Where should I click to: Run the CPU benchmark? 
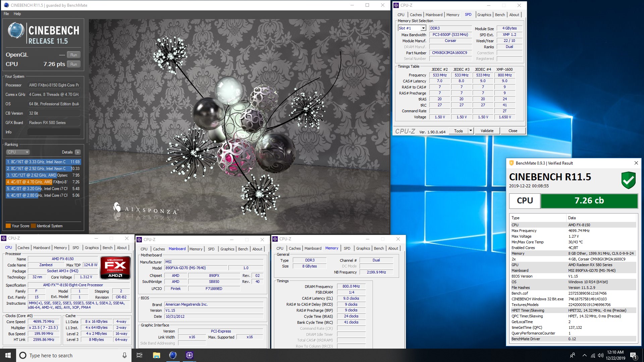tap(74, 64)
